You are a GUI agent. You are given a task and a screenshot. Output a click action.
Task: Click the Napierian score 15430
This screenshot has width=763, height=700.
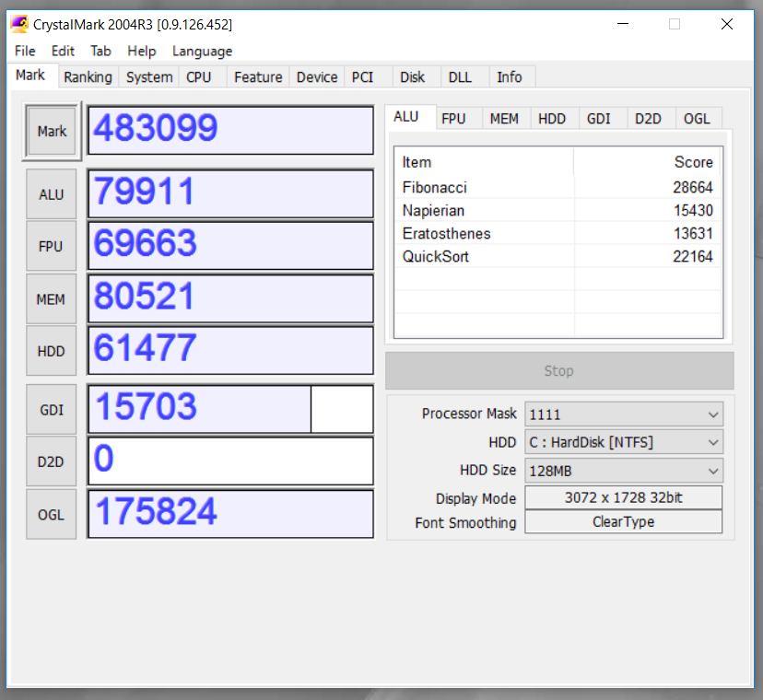(693, 211)
